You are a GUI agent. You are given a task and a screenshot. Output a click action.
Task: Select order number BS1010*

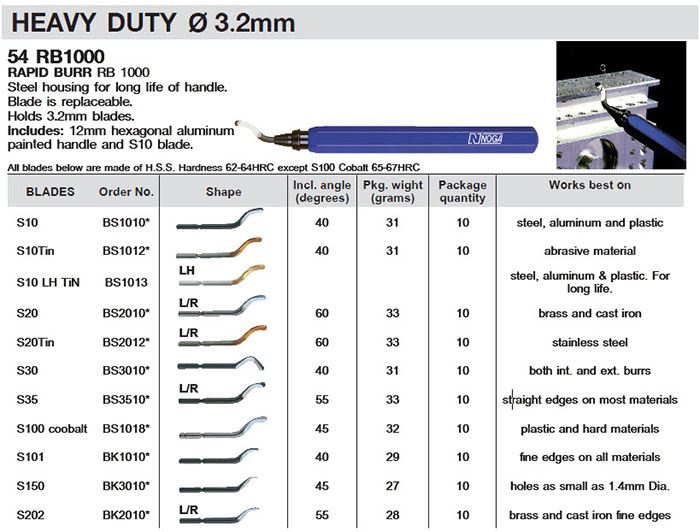point(126,222)
